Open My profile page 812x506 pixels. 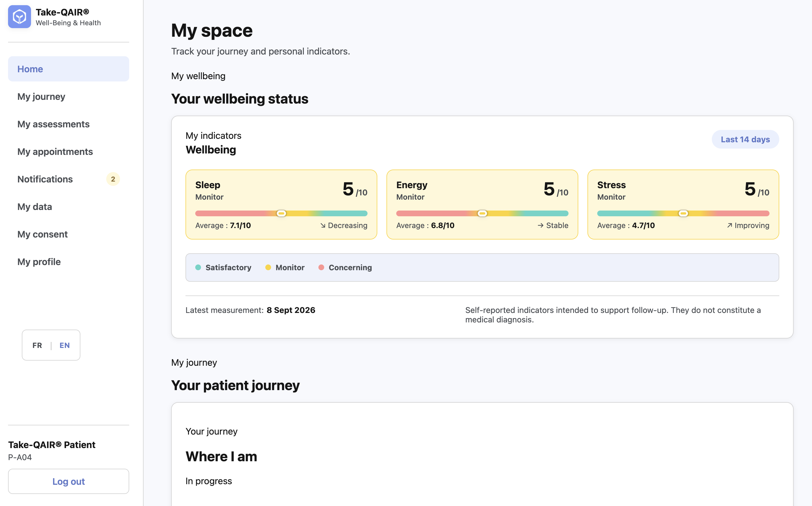(x=68, y=262)
